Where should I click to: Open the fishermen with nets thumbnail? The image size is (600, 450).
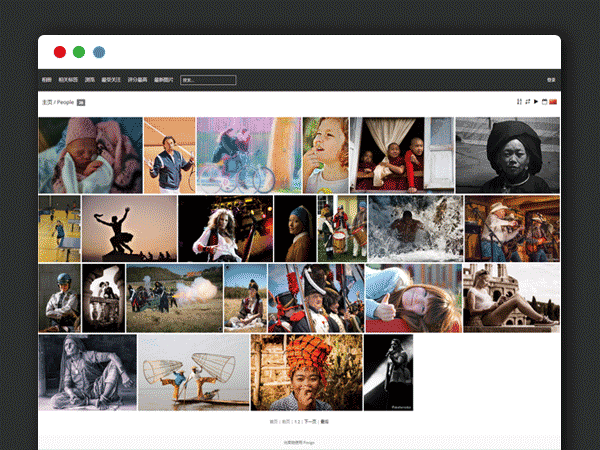tap(193, 372)
